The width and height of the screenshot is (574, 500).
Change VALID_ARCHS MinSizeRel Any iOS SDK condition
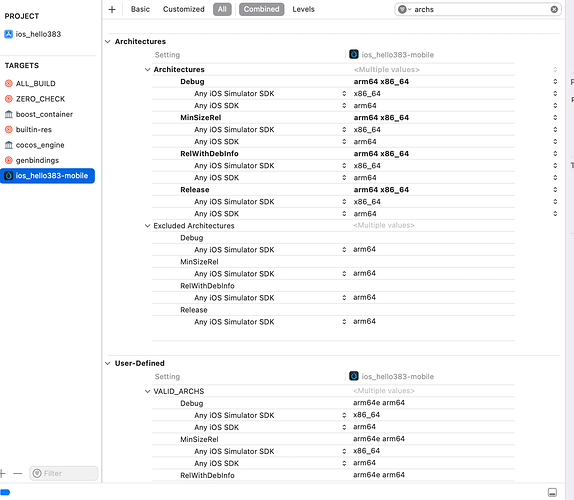pyautogui.click(x=344, y=463)
